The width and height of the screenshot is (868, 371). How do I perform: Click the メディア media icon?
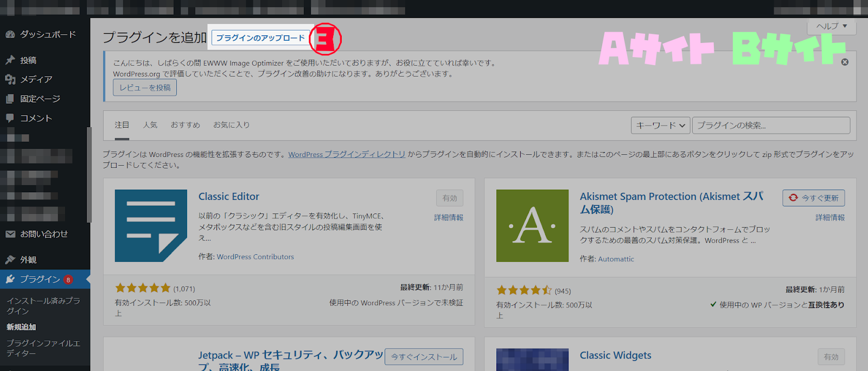click(x=10, y=79)
